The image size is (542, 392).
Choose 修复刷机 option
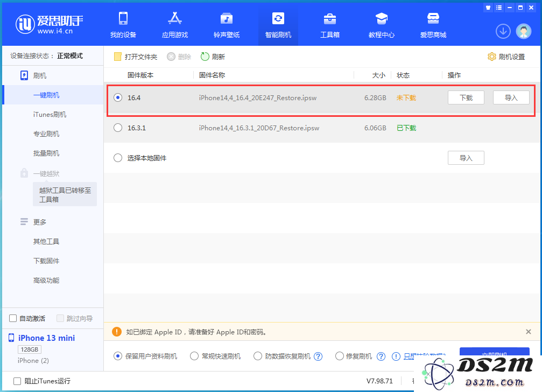340,356
